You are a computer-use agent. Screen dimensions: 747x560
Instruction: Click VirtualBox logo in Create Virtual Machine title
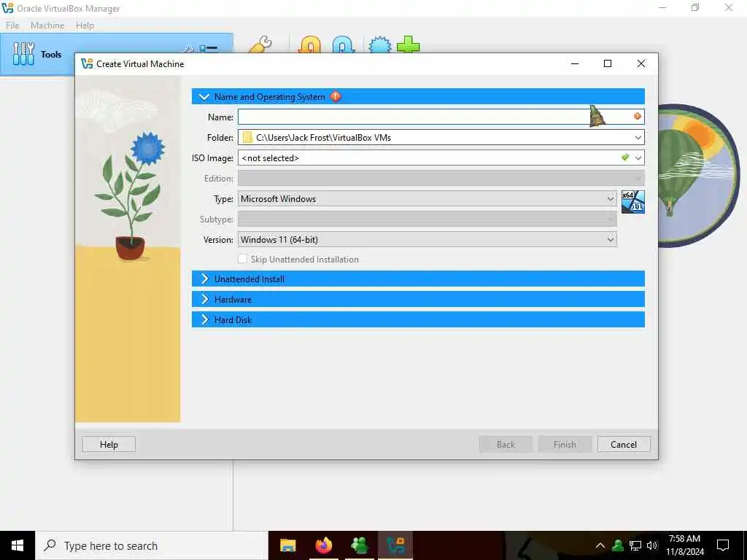[87, 63]
